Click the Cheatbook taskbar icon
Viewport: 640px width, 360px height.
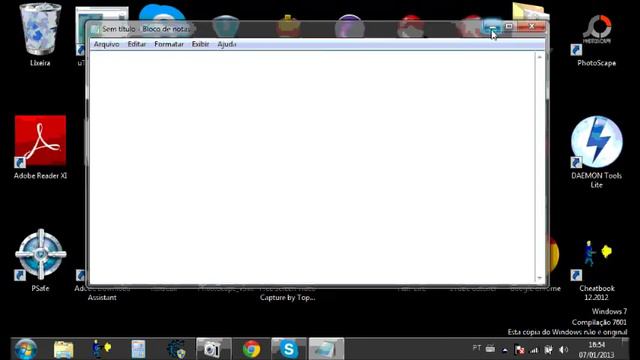tap(101, 349)
